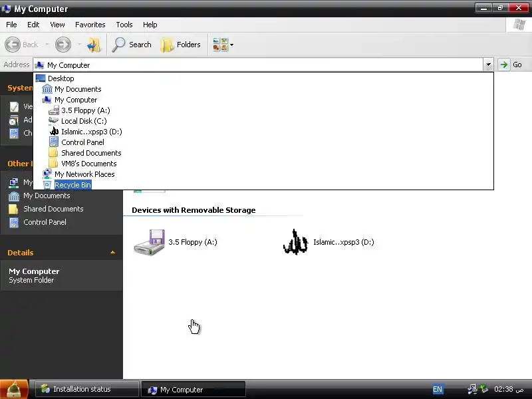The image size is (532, 399).
Task: Click Control Panel icon in dropdown list
Action: 54,142
